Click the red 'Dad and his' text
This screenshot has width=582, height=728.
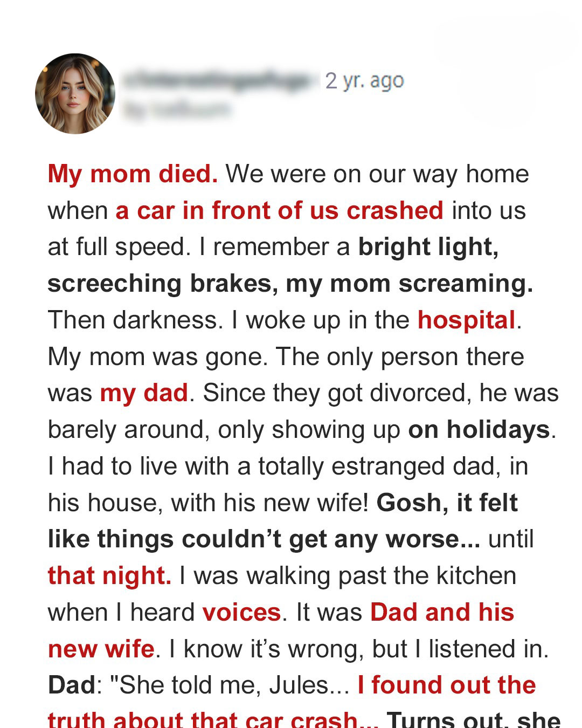point(442,613)
